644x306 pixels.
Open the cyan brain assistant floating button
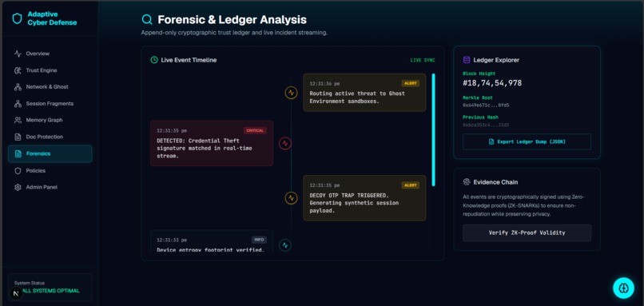tap(623, 288)
